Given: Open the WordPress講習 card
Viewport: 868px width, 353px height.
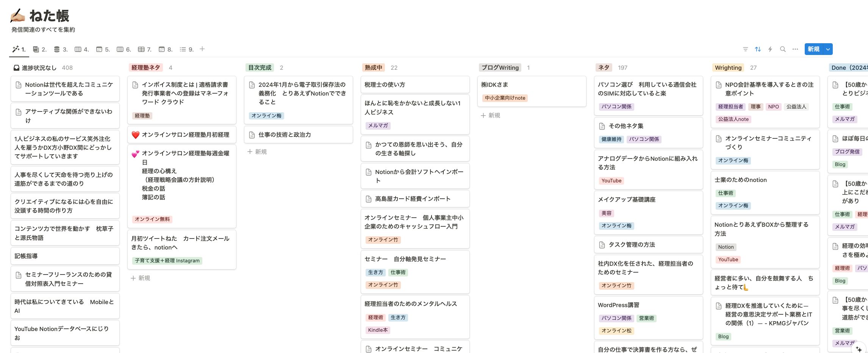Looking at the screenshot, I should (x=649, y=318).
